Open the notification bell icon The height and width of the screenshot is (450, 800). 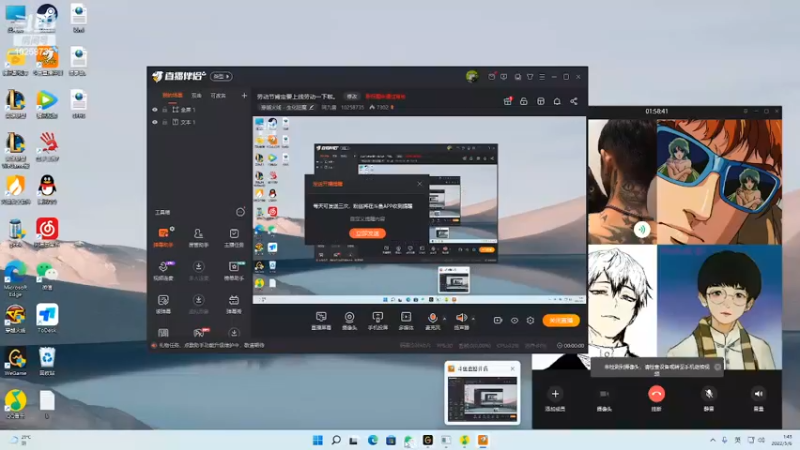coord(557,101)
